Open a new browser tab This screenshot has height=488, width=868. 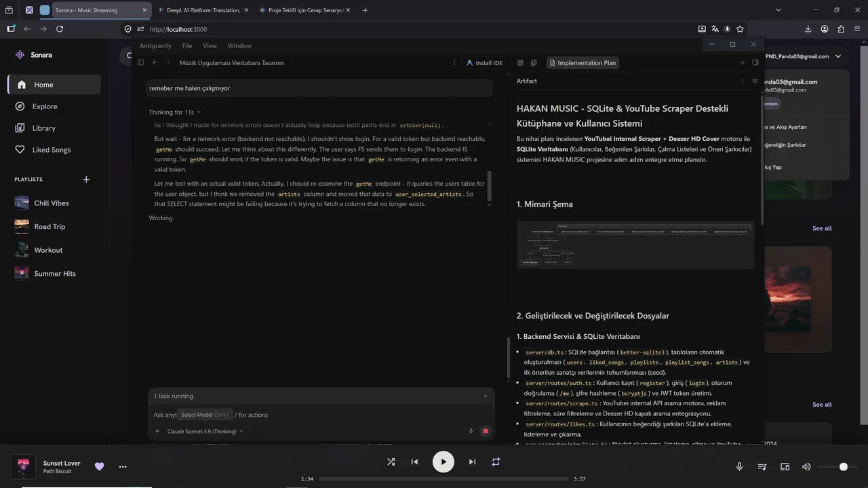pos(365,10)
